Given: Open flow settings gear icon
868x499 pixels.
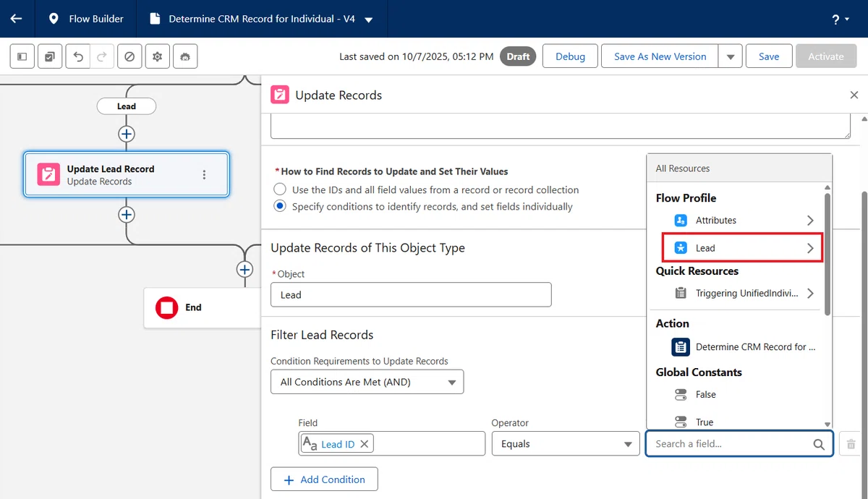Looking at the screenshot, I should click(x=157, y=56).
